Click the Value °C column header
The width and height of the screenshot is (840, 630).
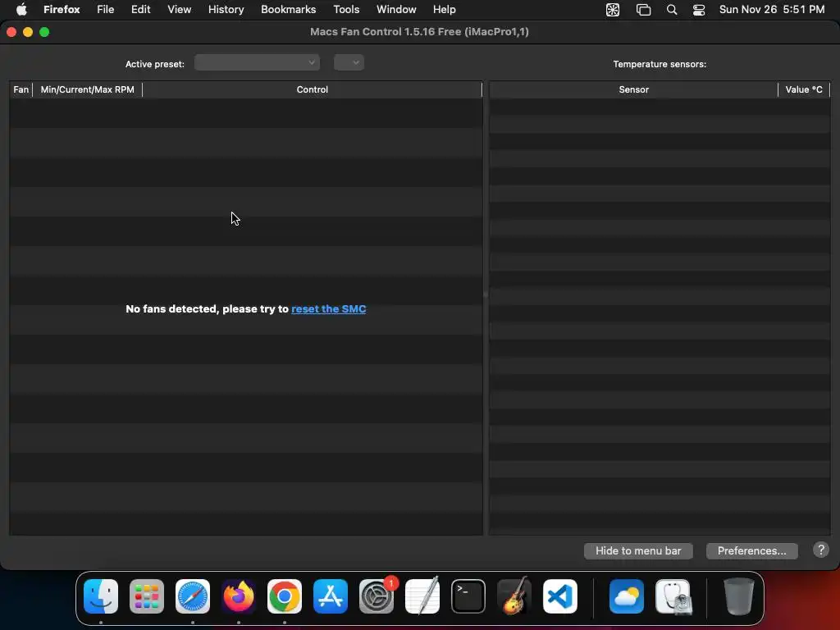804,89
